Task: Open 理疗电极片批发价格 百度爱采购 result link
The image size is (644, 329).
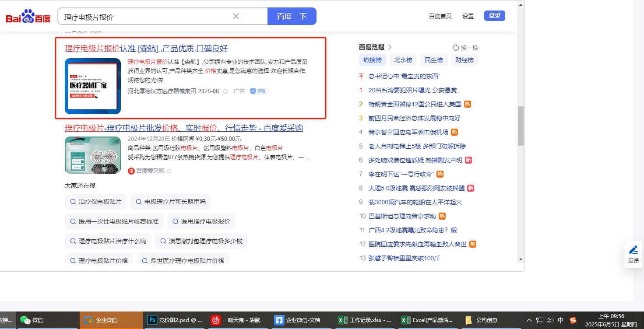Action: point(183,128)
